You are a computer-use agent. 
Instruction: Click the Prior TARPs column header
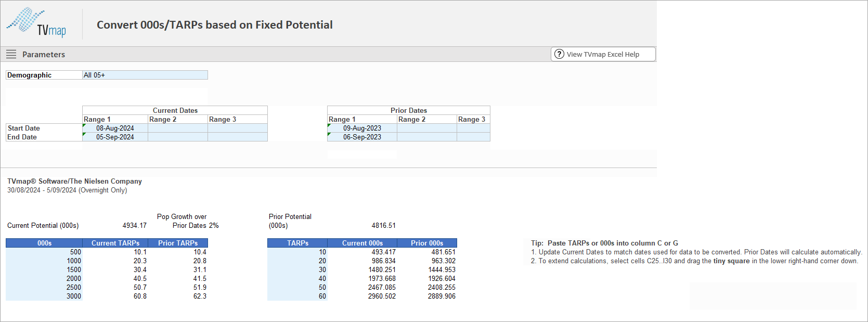[178, 243]
